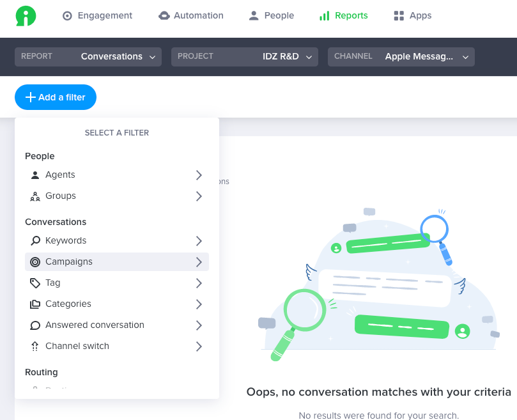Open the Project IDZ R&D dropdown
The height and width of the screenshot is (420, 517).
244,57
